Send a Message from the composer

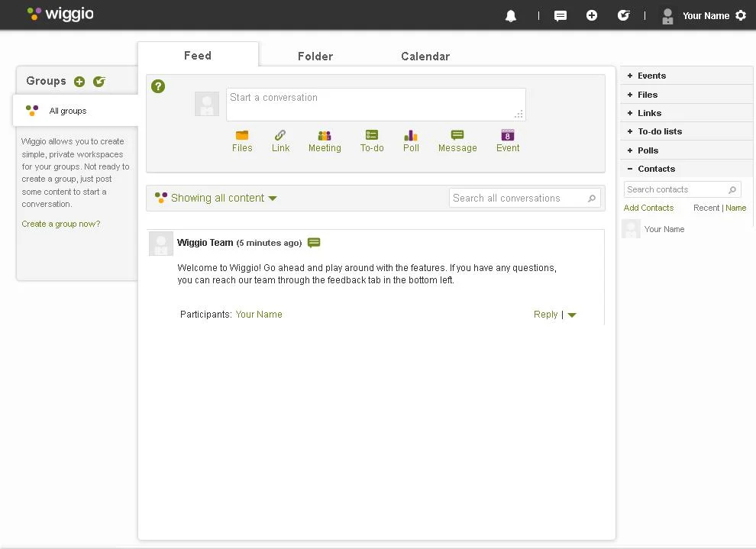457,141
